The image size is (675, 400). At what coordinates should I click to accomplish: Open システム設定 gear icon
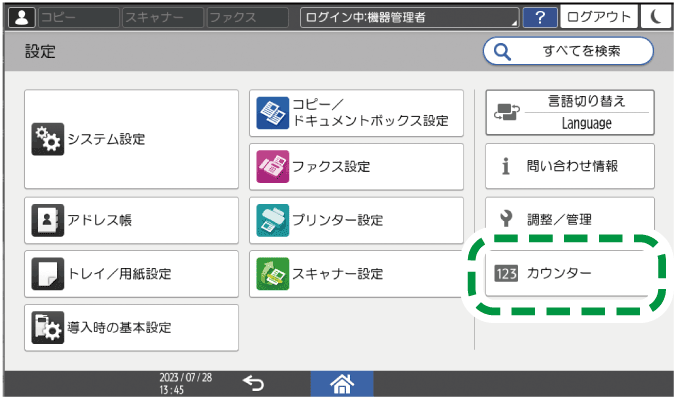coord(47,139)
